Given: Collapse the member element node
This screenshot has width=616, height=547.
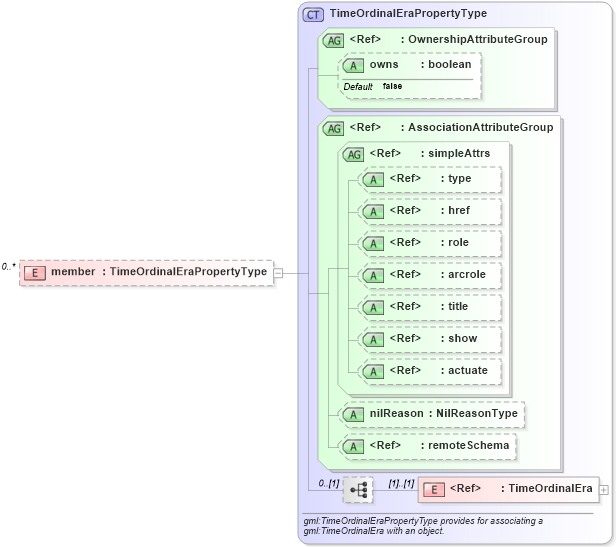Looking at the screenshot, I should [278, 273].
